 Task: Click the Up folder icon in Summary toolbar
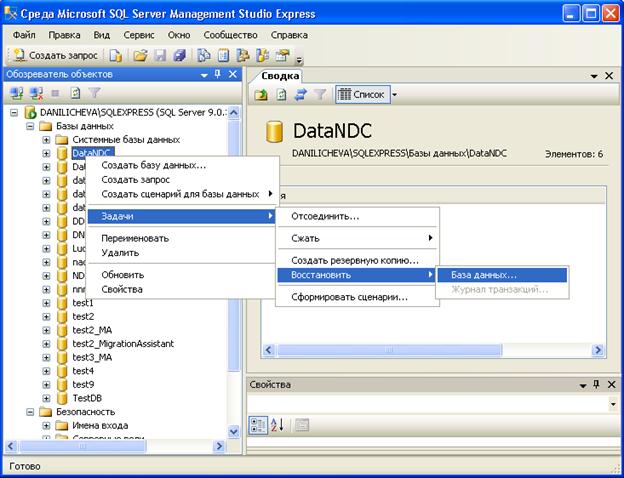click(x=261, y=95)
